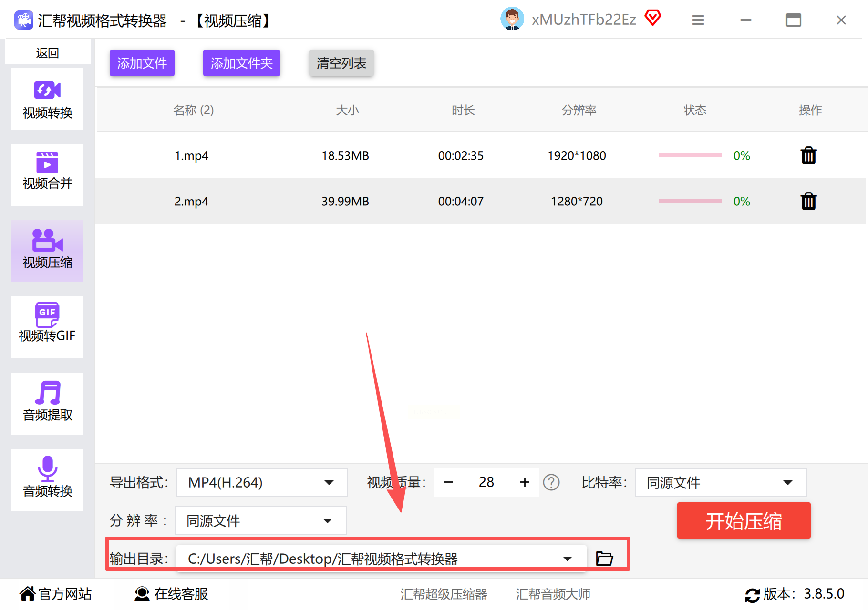Expand the 导出格式 MP4(H.264) dropdown
Image resolution: width=868 pixels, height=610 pixels.
262,482
